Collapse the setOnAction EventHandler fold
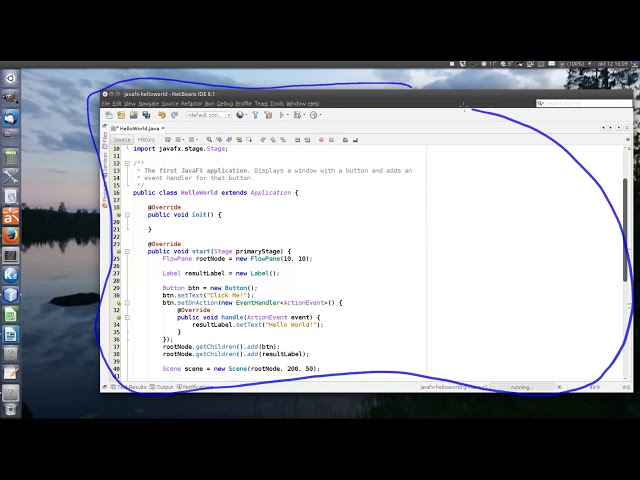The image size is (640, 480). [127, 303]
